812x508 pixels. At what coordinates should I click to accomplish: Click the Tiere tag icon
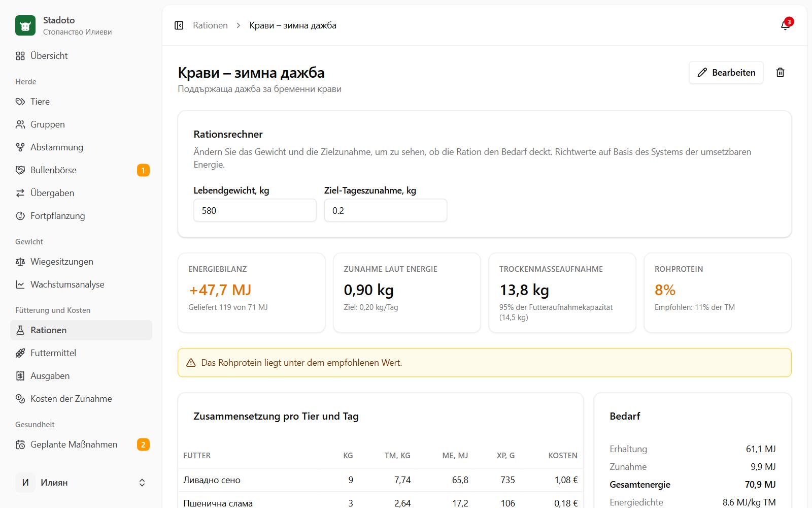tap(20, 102)
